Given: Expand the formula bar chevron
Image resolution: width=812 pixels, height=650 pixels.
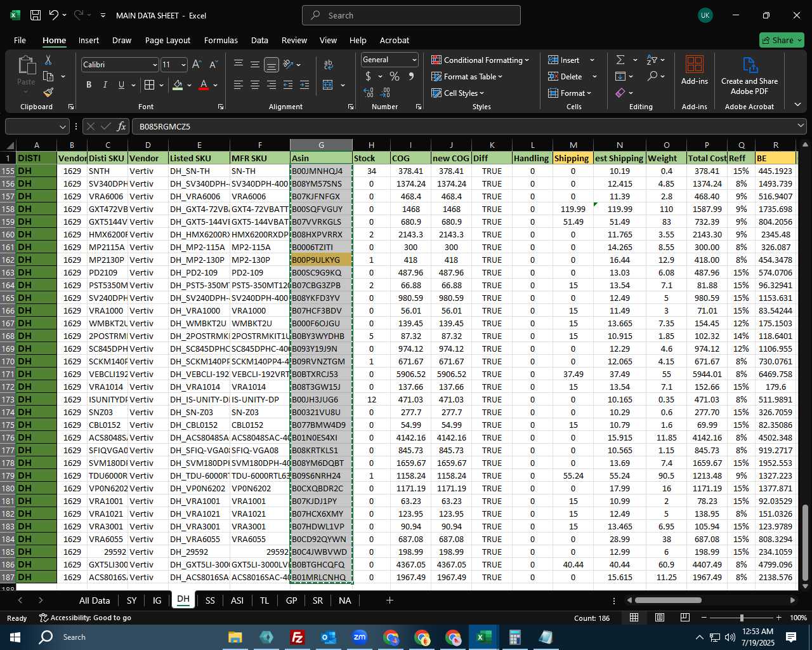Looking at the screenshot, I should click(x=801, y=126).
